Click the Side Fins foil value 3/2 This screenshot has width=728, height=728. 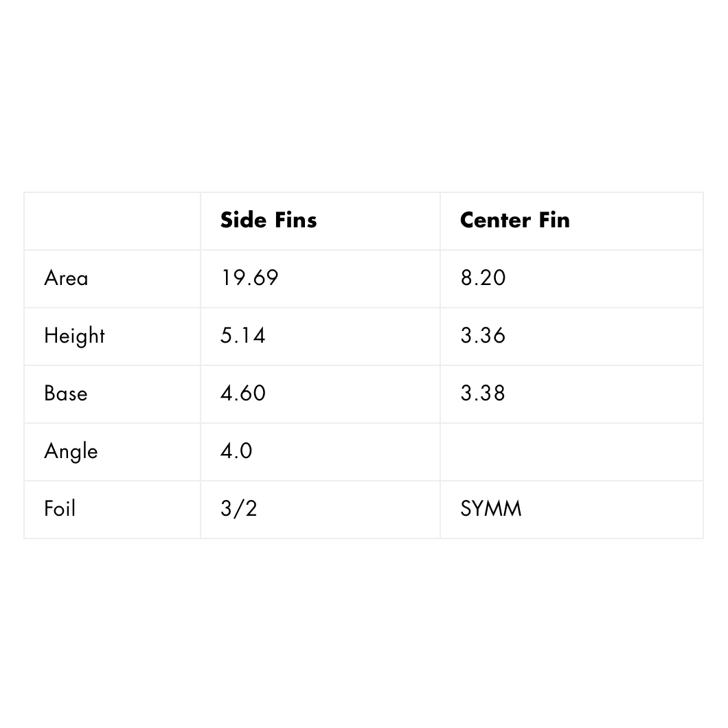(x=238, y=509)
